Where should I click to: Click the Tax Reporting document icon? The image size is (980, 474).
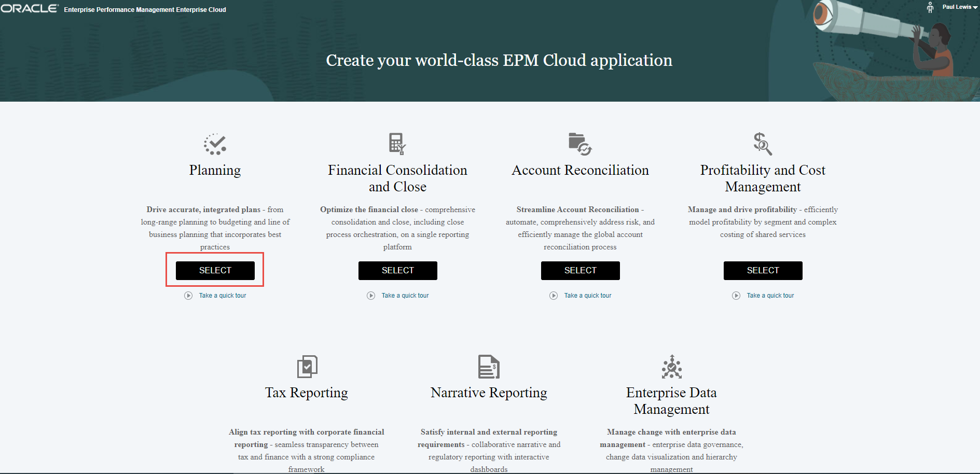[x=306, y=366]
